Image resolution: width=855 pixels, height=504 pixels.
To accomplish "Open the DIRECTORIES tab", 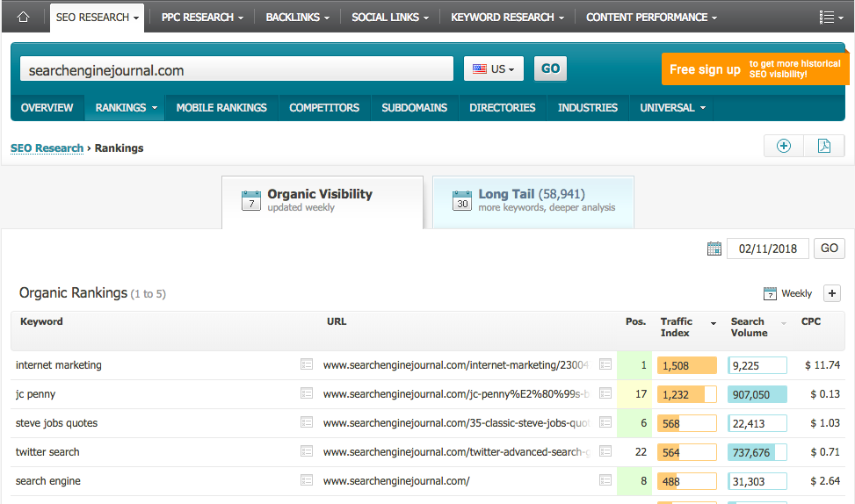I will [503, 108].
